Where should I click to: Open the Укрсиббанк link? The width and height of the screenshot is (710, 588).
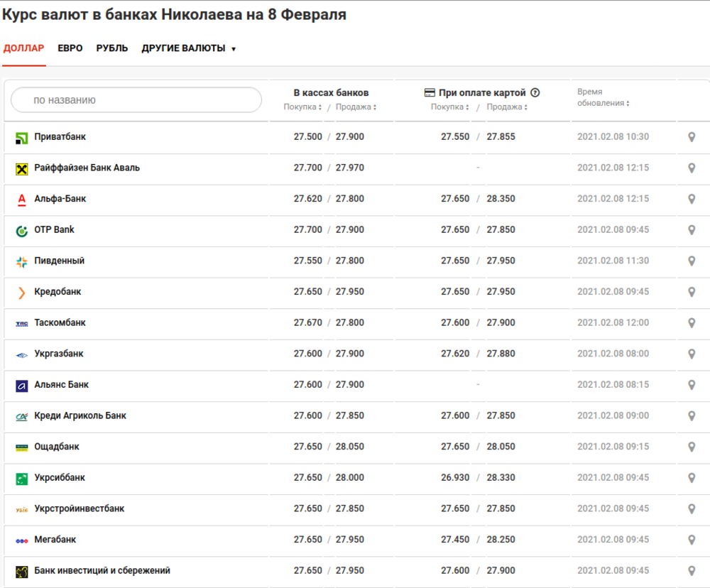click(x=60, y=477)
